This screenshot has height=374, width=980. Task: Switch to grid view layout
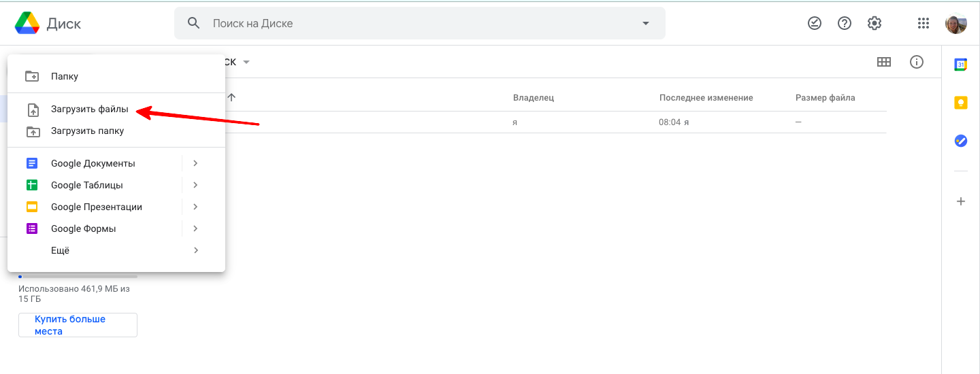click(884, 62)
